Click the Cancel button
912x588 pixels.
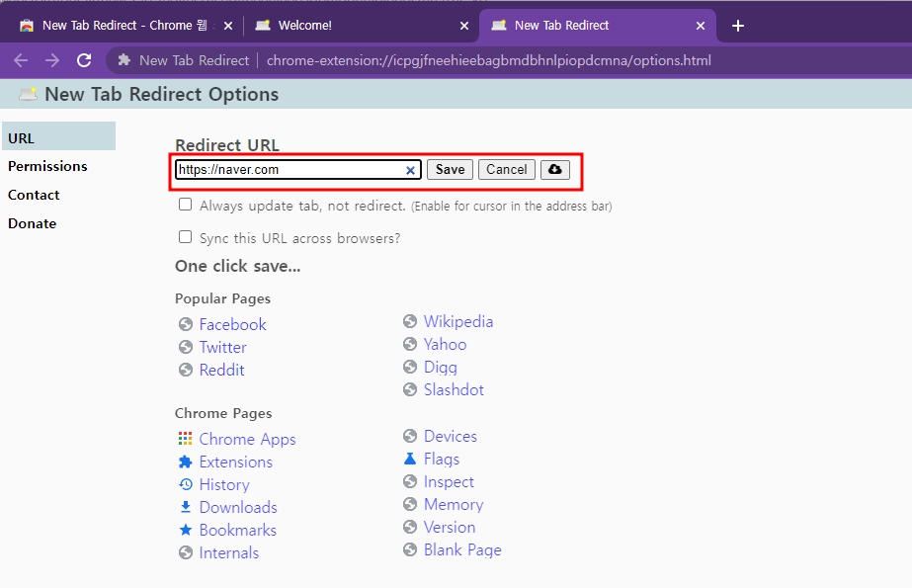(x=507, y=169)
